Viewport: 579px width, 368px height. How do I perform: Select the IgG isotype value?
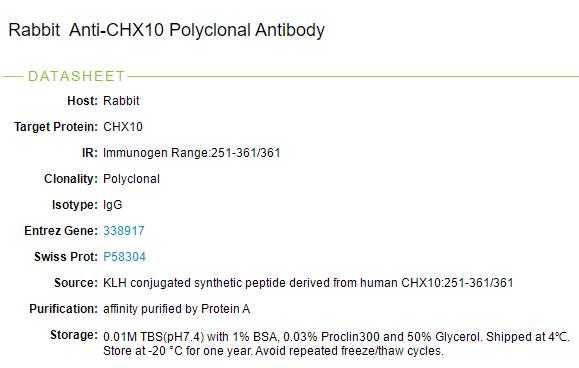[x=113, y=205]
